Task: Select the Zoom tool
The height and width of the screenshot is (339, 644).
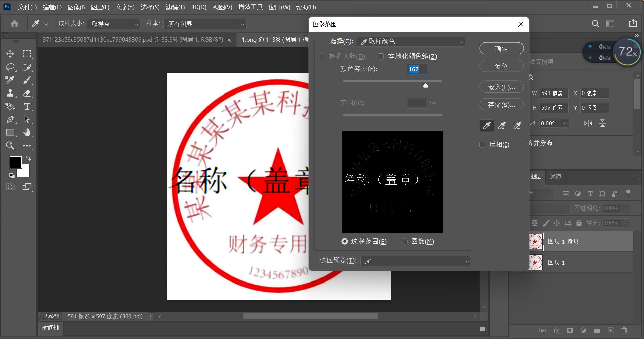Action: point(10,145)
